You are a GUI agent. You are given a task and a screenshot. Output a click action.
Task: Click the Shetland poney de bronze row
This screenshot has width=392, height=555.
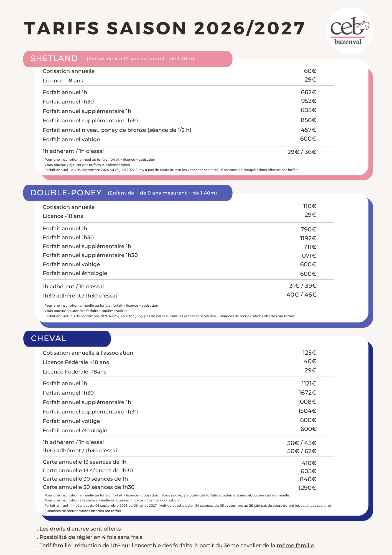tap(179, 130)
